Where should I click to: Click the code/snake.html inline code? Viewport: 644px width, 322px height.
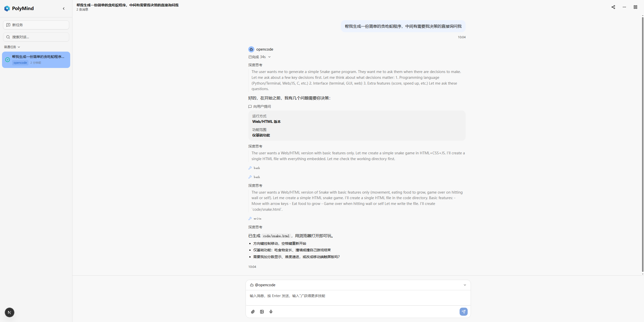pyautogui.click(x=276, y=236)
